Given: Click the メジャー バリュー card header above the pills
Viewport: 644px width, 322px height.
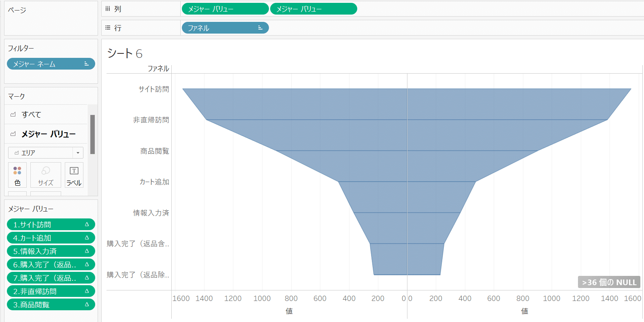Looking at the screenshot, I should (x=31, y=209).
